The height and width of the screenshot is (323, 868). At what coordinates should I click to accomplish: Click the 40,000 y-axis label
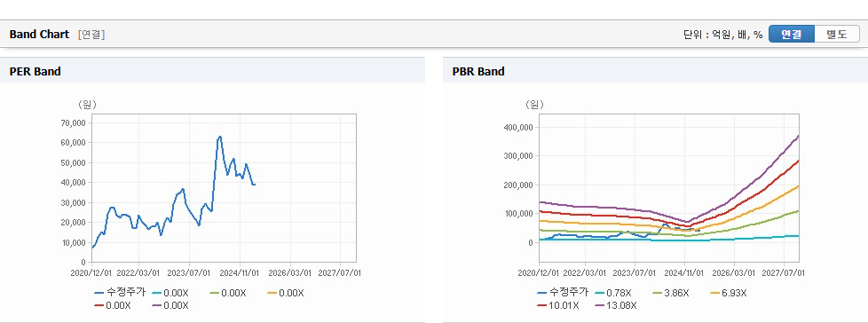tap(73, 182)
